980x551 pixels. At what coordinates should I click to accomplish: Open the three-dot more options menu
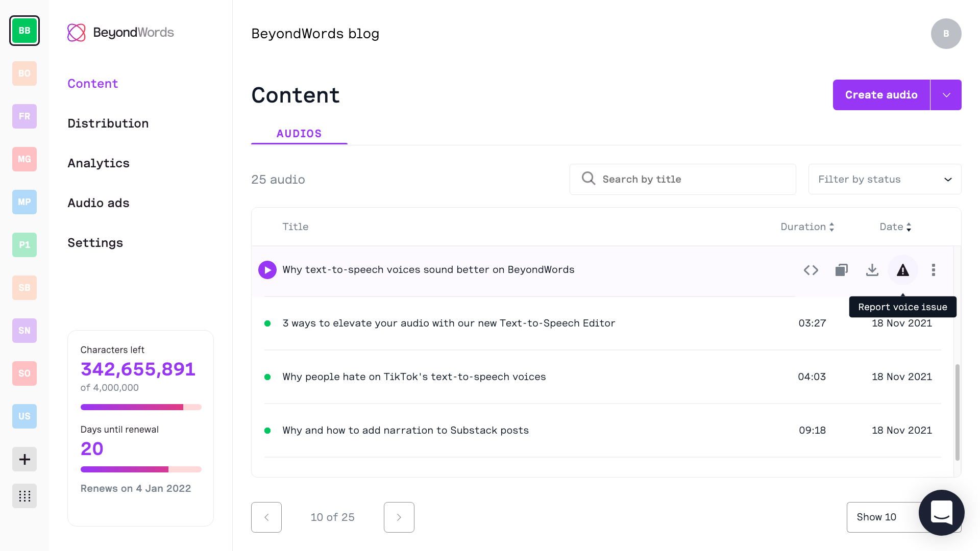[x=933, y=270]
